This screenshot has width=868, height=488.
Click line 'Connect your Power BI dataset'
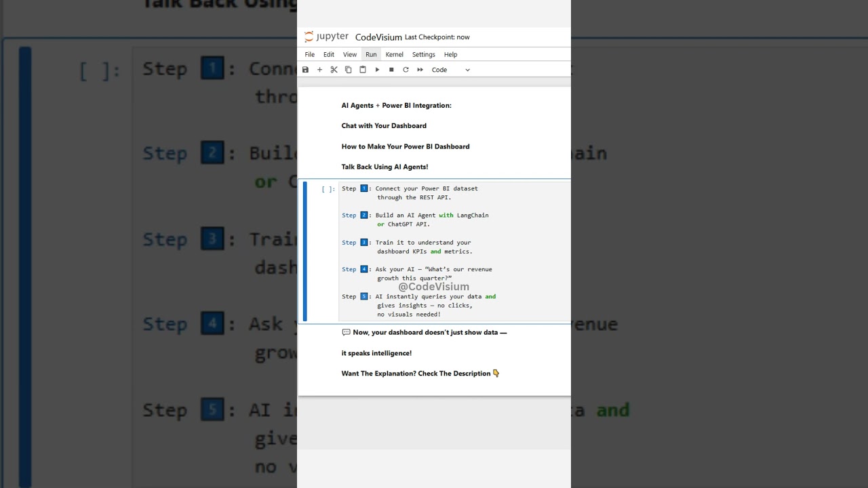(427, 188)
